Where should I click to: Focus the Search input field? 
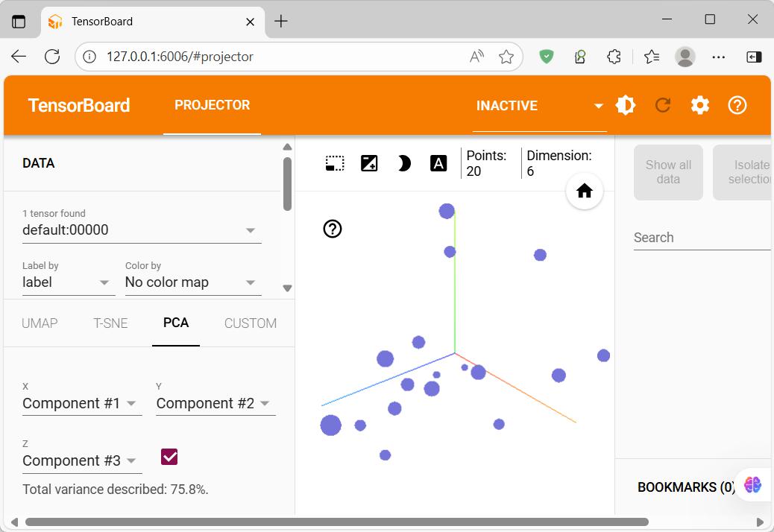pos(702,238)
